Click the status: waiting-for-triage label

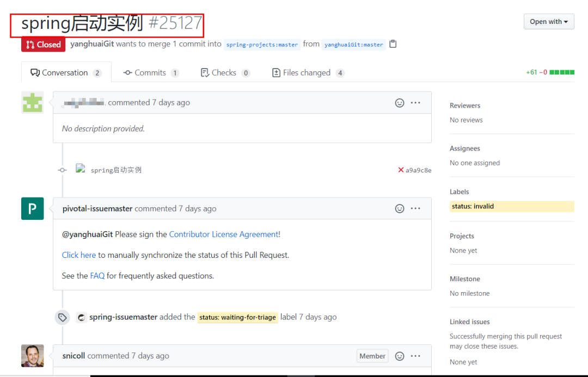(238, 317)
